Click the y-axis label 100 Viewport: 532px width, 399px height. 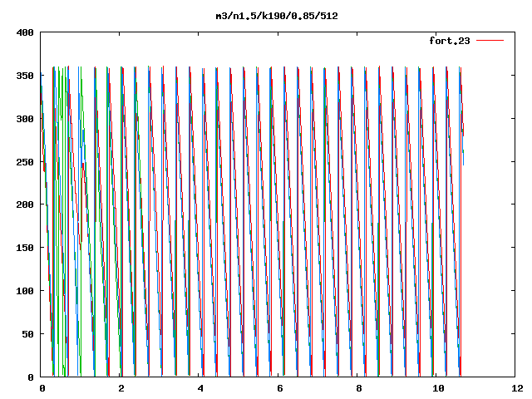tap(25, 291)
